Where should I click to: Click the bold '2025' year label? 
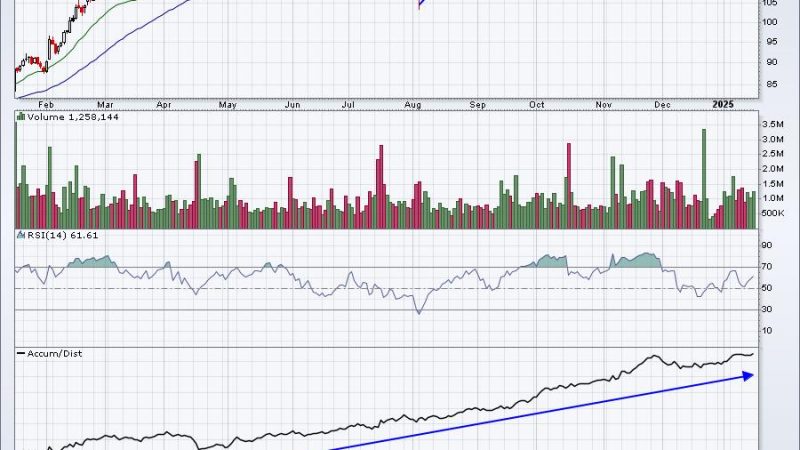point(723,104)
